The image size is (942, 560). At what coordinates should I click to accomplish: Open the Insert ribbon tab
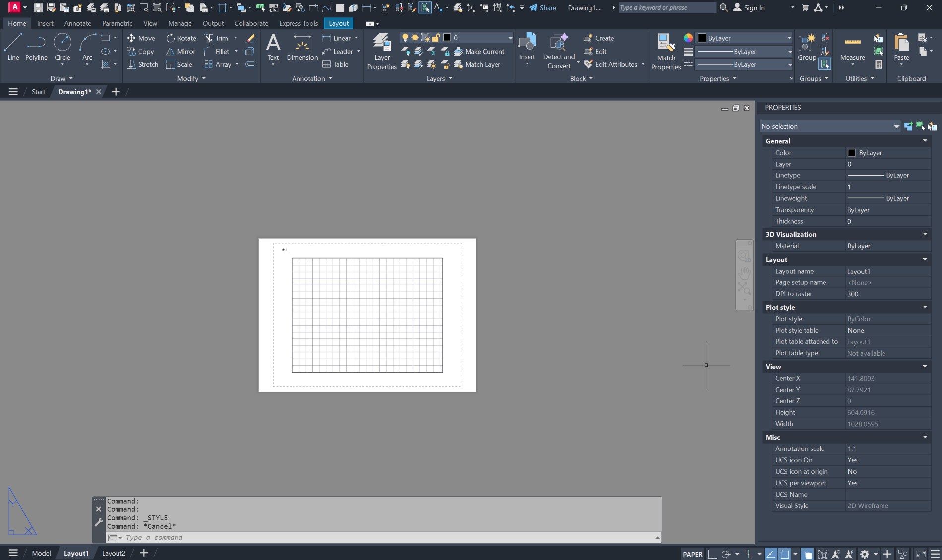tap(45, 23)
